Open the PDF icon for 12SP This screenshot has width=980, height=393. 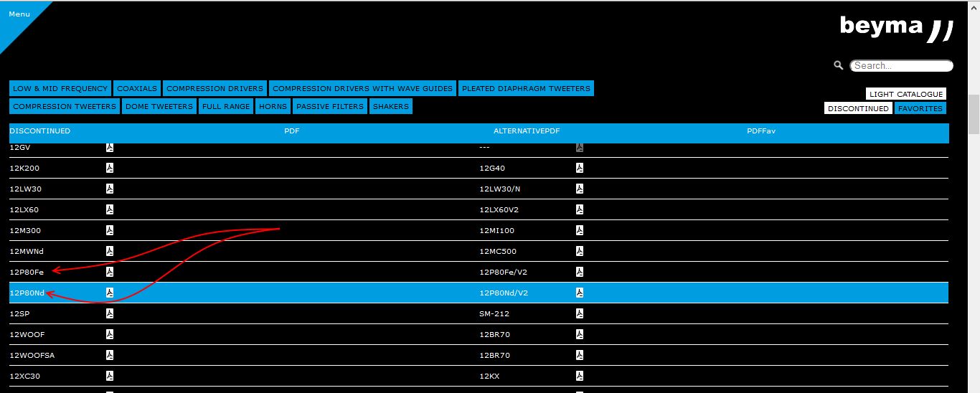coord(110,313)
